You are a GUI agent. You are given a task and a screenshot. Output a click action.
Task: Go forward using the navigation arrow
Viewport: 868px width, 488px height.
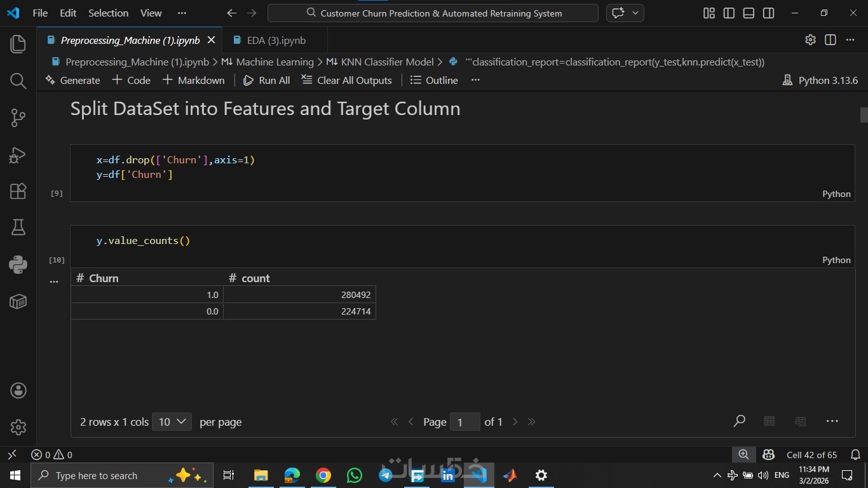point(252,13)
